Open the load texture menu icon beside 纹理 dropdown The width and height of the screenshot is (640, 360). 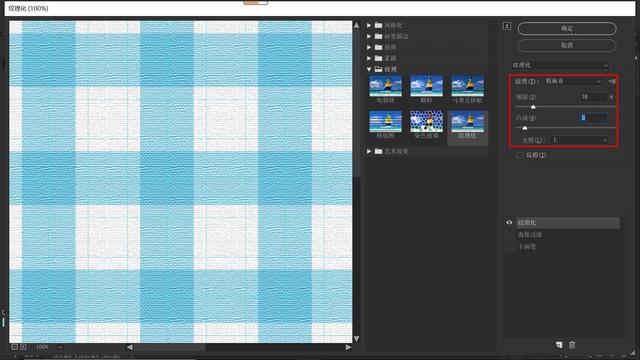612,81
